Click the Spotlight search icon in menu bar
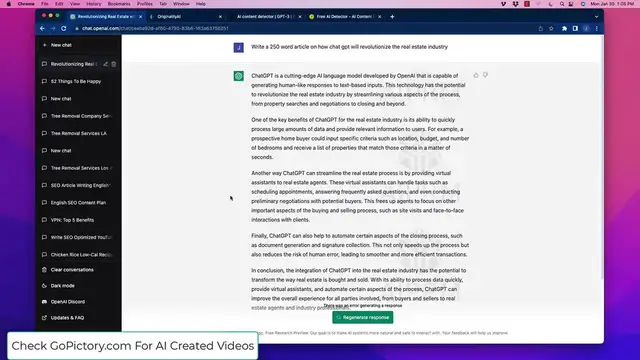This screenshot has height=360, width=640. click(562, 4)
